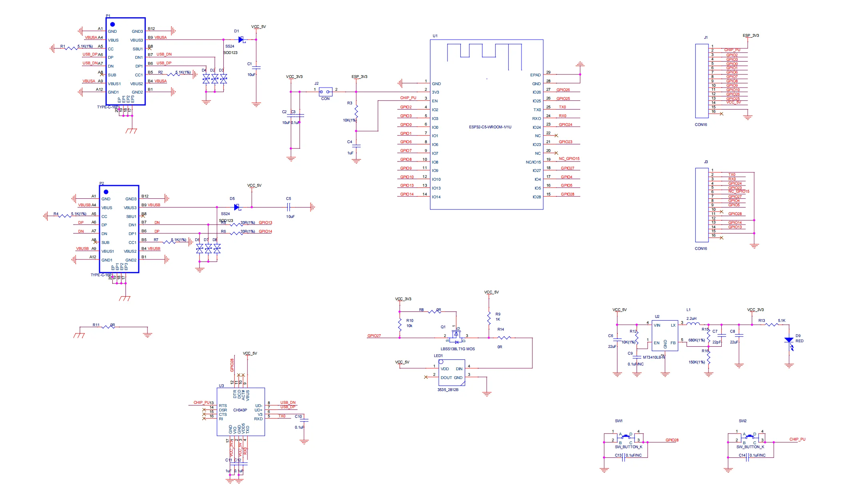
Task: Click the P2 TYPE-C-16P connector
Action: click(x=119, y=229)
